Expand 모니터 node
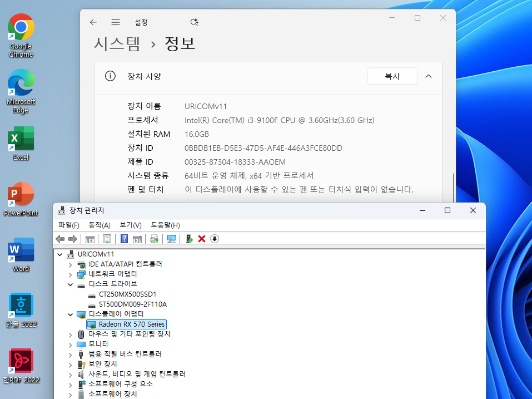Viewport: 532px width, 399px height. 70,344
